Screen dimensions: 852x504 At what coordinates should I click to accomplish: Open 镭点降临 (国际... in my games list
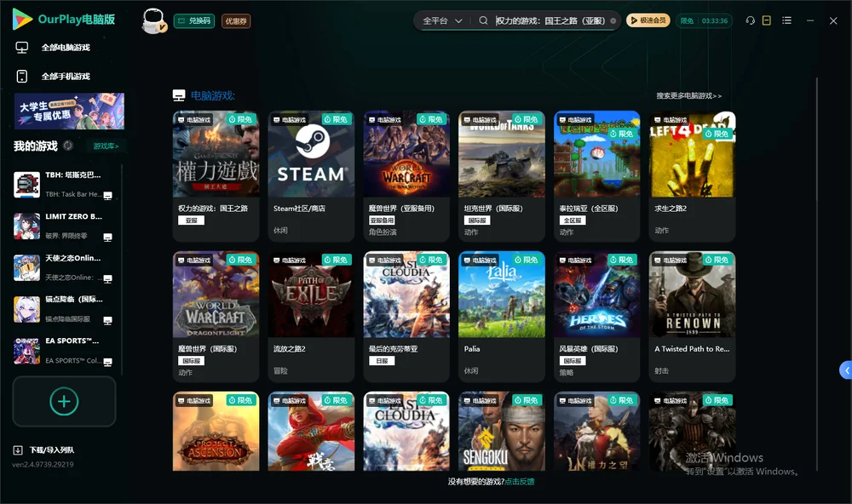[x=62, y=309]
